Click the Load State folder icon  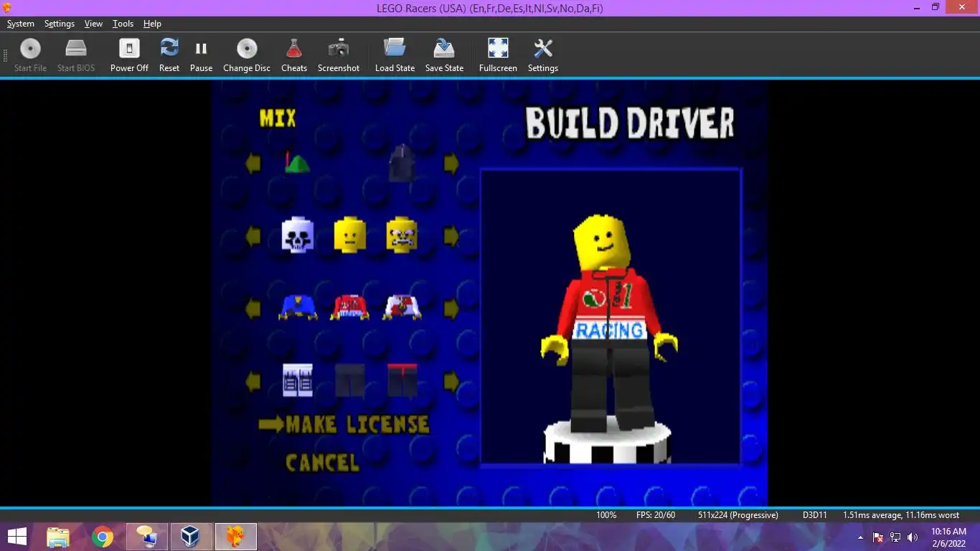coord(395,55)
